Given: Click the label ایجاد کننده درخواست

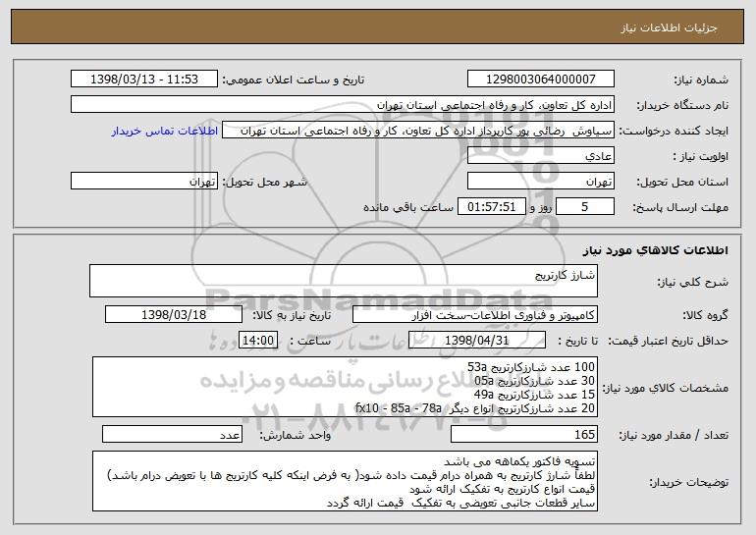Looking at the screenshot, I should point(674,132).
